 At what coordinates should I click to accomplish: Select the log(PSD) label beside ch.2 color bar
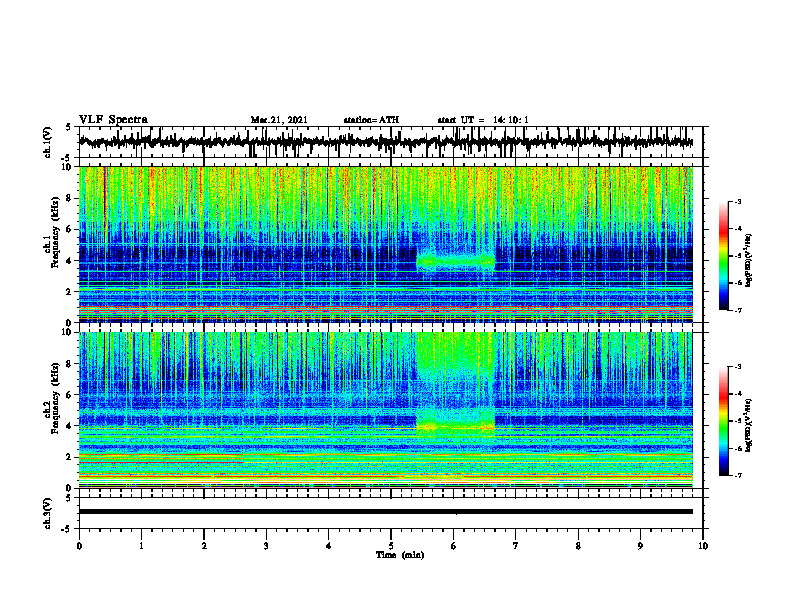749,425
